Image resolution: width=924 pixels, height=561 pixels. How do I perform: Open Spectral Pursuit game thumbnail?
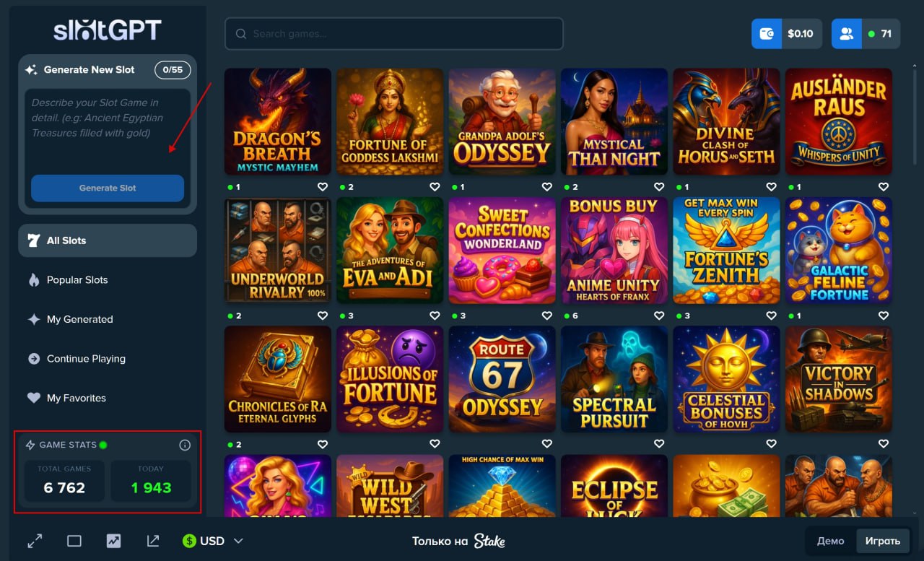click(x=614, y=379)
